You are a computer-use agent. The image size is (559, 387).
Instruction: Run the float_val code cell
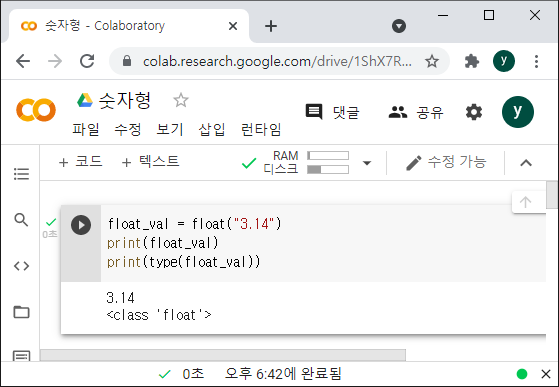click(81, 225)
